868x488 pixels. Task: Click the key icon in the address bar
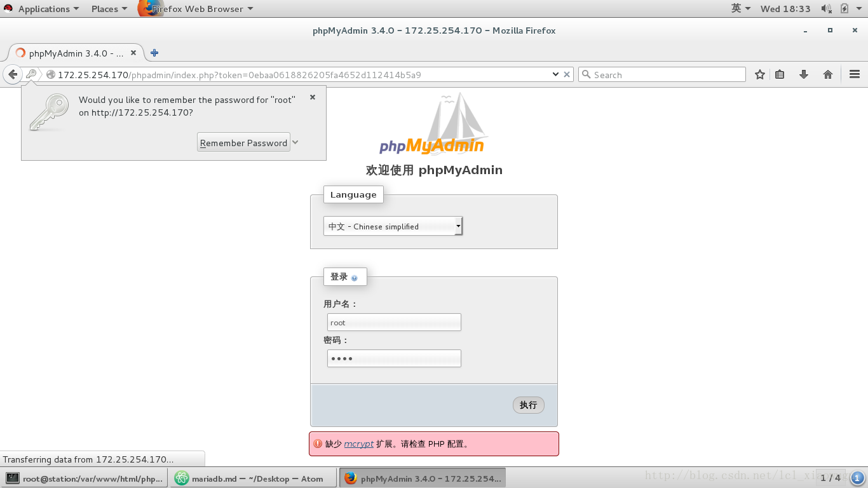[x=31, y=74]
